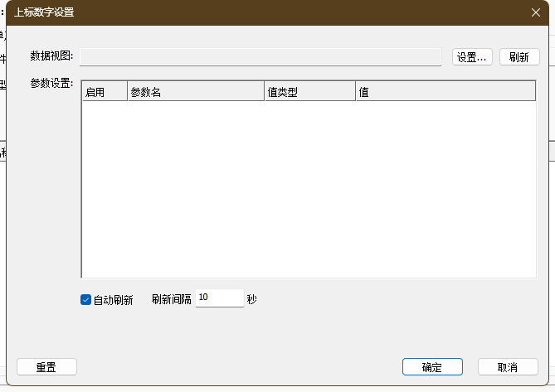The height and width of the screenshot is (392, 555).
Task: Close the 上标数字设置 dialog
Action: (535, 12)
